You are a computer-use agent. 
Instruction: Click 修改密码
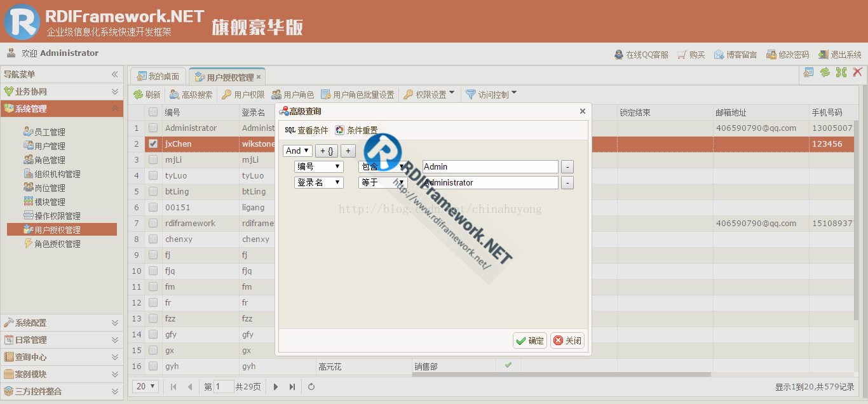(787, 55)
